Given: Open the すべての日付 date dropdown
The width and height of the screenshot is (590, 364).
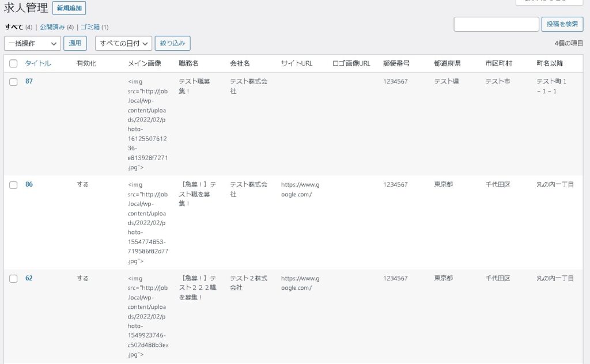Looking at the screenshot, I should 123,43.
